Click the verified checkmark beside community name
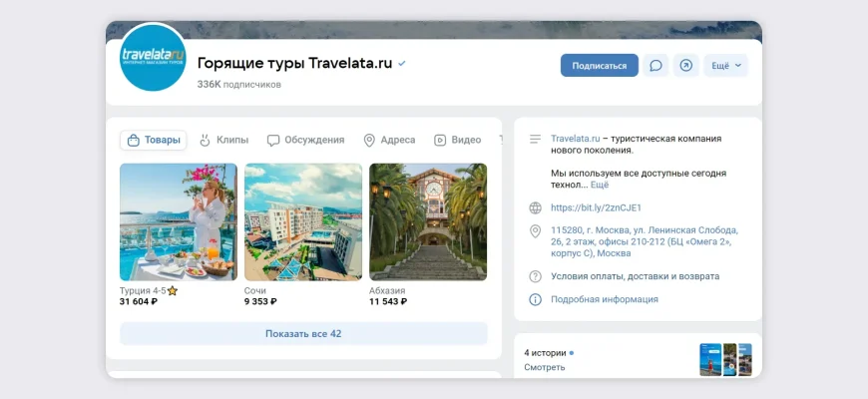Viewport: 868px width, 399px height. coord(402,64)
